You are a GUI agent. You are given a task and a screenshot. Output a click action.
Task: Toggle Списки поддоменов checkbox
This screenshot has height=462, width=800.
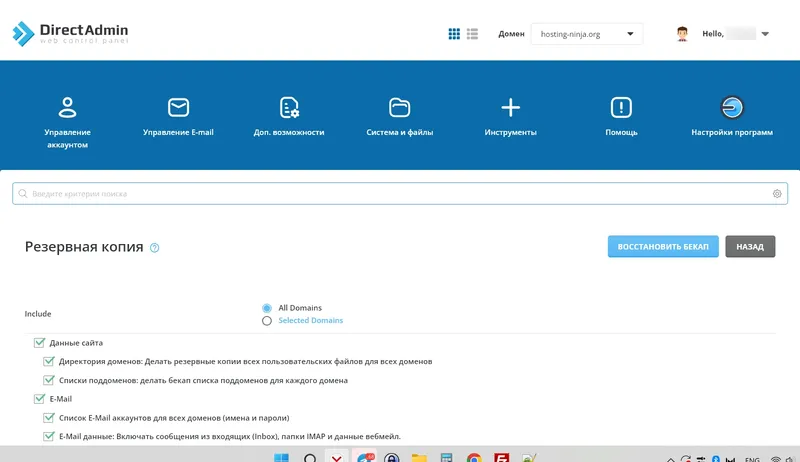48,380
